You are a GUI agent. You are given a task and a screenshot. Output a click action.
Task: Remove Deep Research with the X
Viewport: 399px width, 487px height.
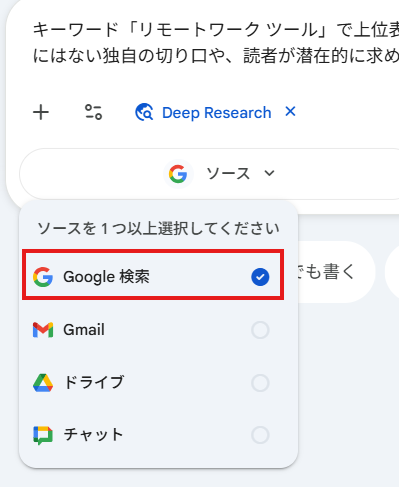pyautogui.click(x=290, y=112)
